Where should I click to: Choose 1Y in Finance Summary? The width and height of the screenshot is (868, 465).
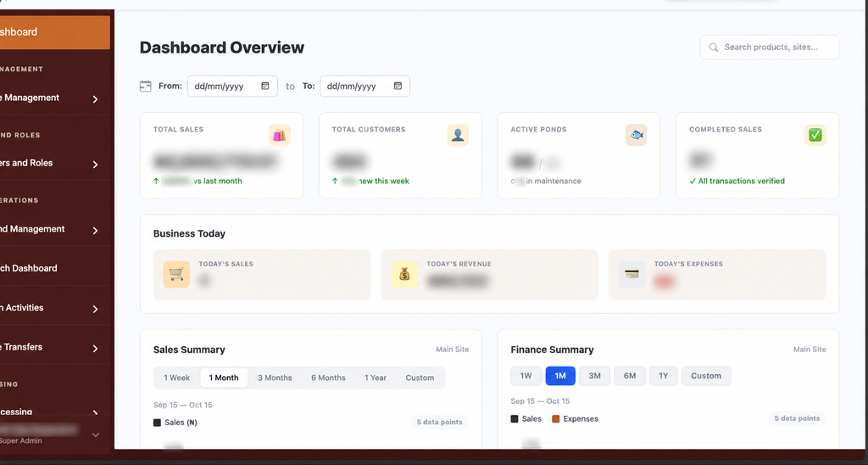click(x=663, y=376)
